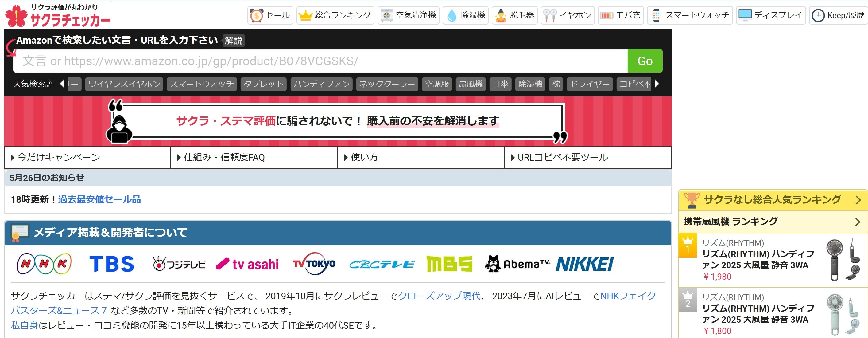Open the 今だけキャンペーン tab
This screenshot has width=868, height=338.
(x=87, y=157)
